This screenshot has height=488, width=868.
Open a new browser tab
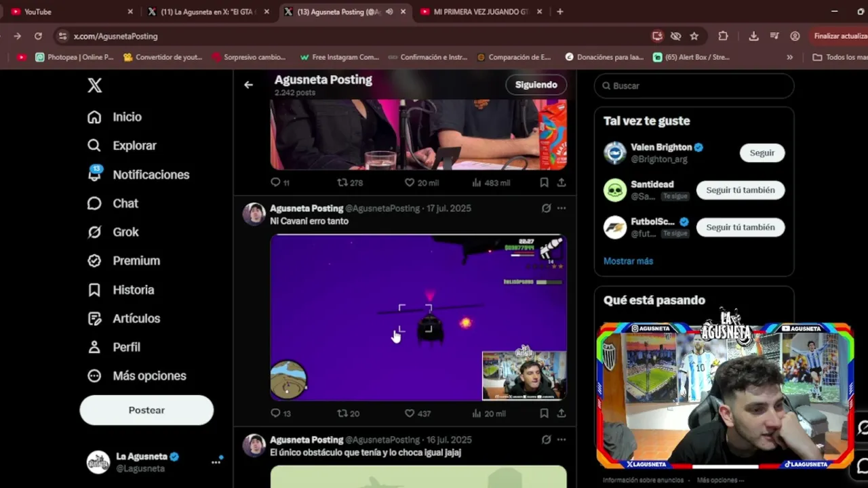[x=560, y=12]
